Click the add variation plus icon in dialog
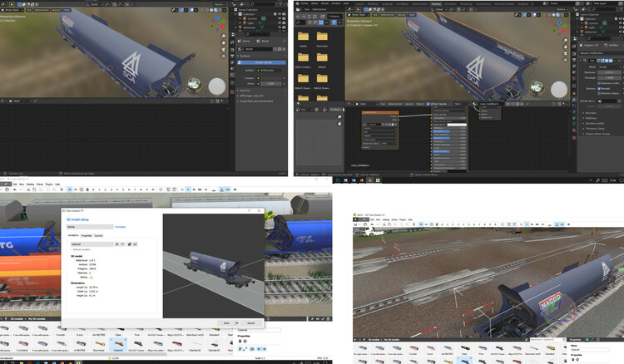Image resolution: width=624 pixels, height=364 pixels. click(117, 244)
